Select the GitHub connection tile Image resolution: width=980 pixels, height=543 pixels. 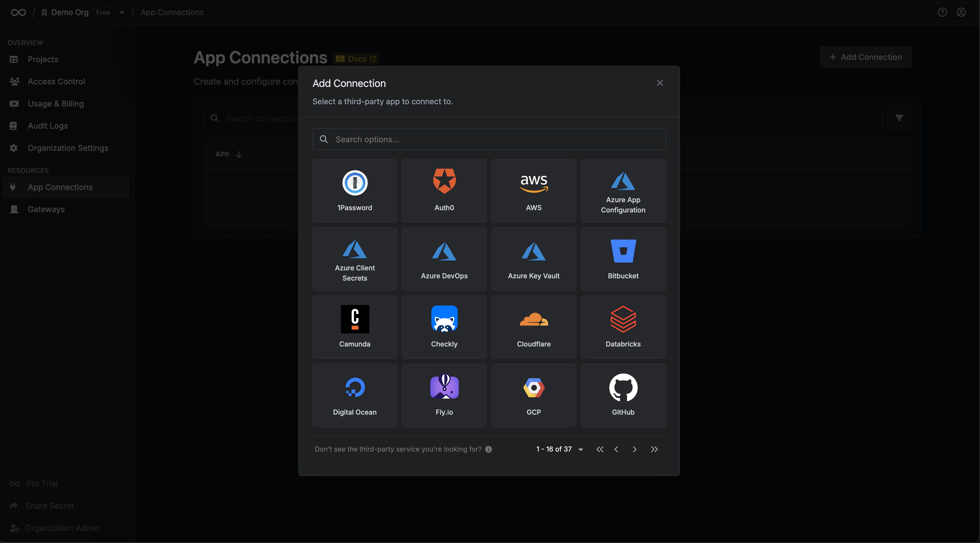(x=623, y=395)
